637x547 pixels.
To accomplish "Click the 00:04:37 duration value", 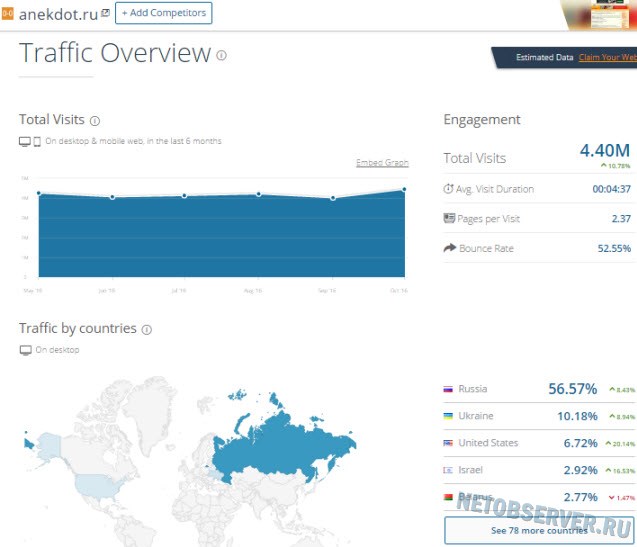I will coord(611,189).
